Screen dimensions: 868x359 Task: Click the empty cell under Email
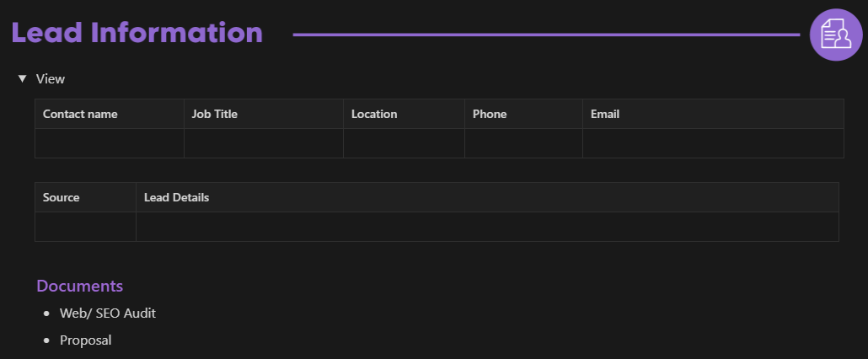(713, 143)
